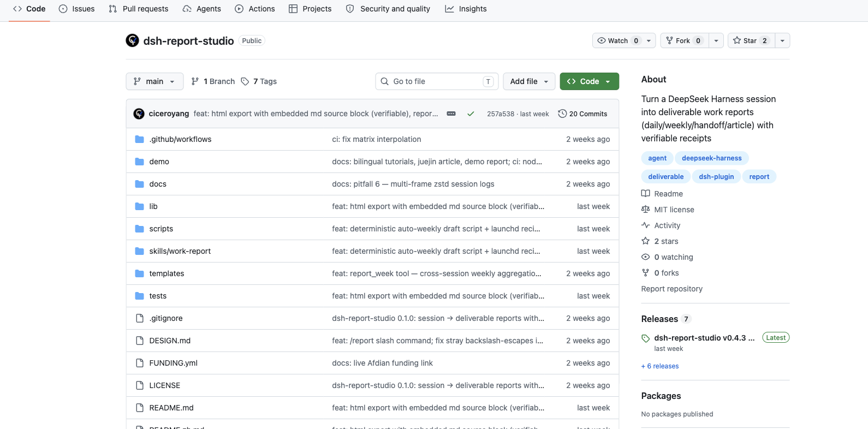Open the Add file dropdown
Image resolution: width=868 pixels, height=429 pixels.
click(529, 81)
